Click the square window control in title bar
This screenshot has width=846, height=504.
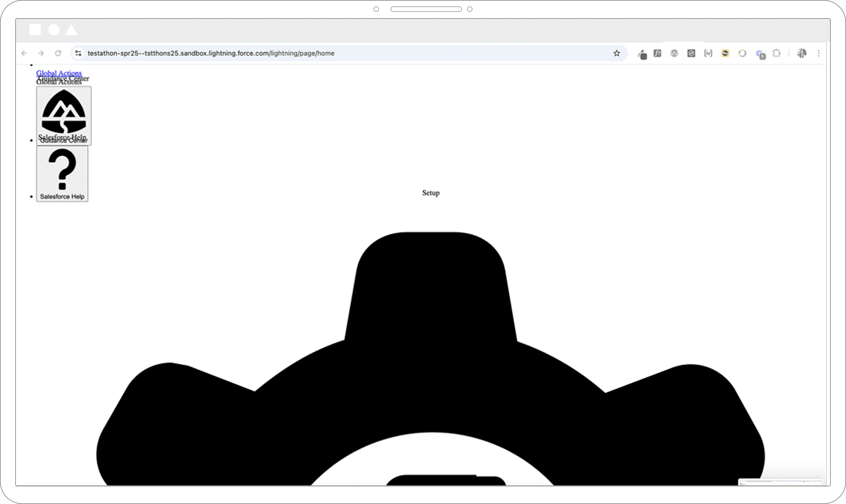coord(35,30)
